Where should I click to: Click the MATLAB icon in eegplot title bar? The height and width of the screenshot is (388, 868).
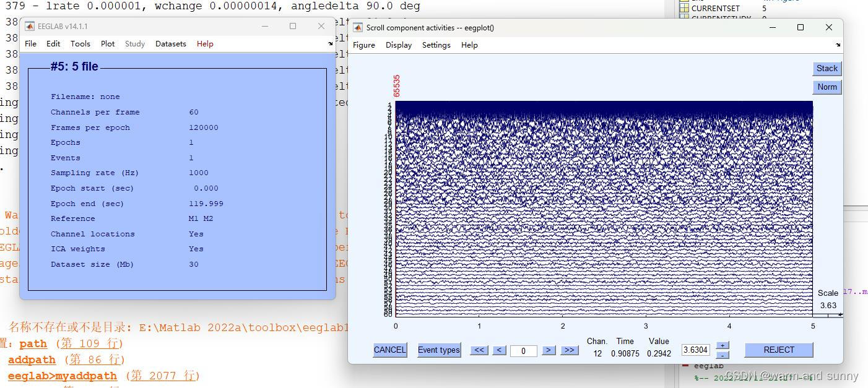358,27
